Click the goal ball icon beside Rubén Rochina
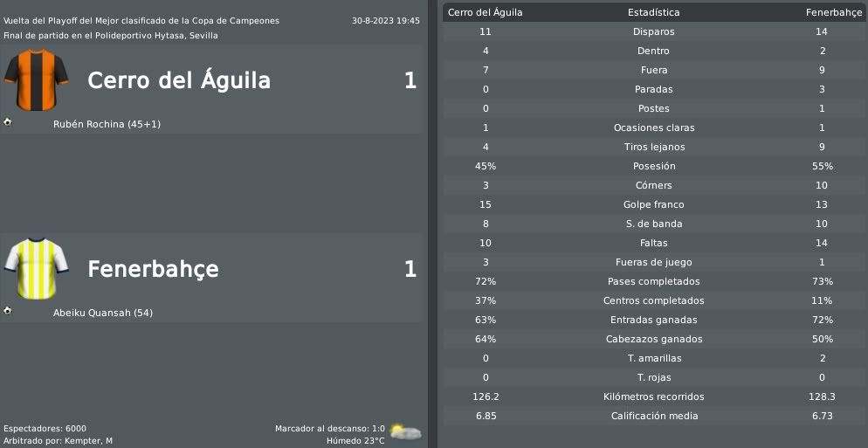 pos(7,122)
